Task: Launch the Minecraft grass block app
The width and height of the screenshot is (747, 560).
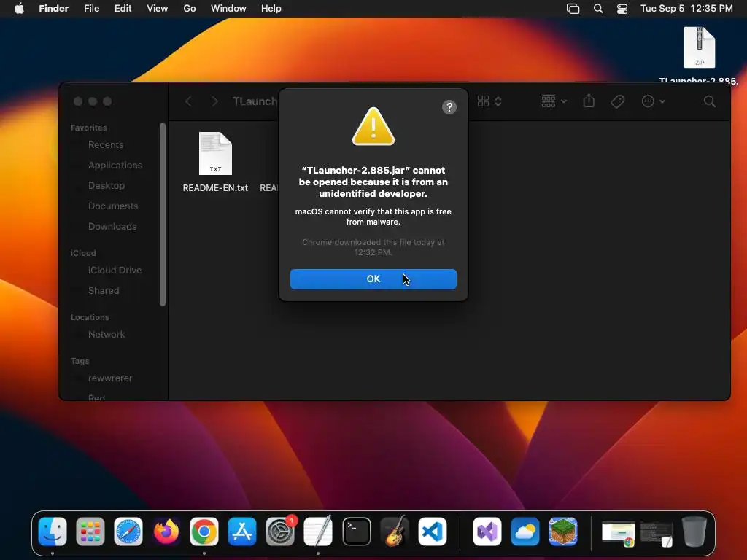Action: coord(563,532)
